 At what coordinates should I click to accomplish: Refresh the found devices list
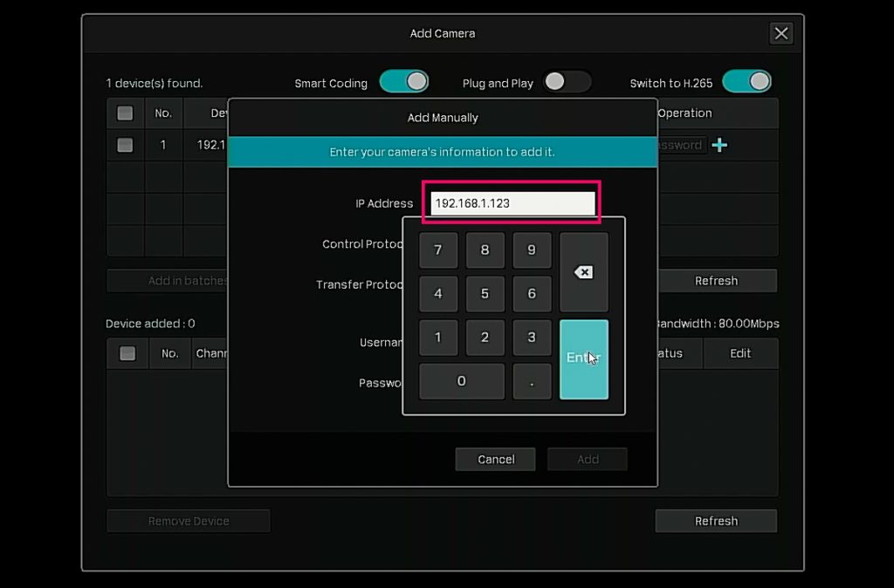716,281
